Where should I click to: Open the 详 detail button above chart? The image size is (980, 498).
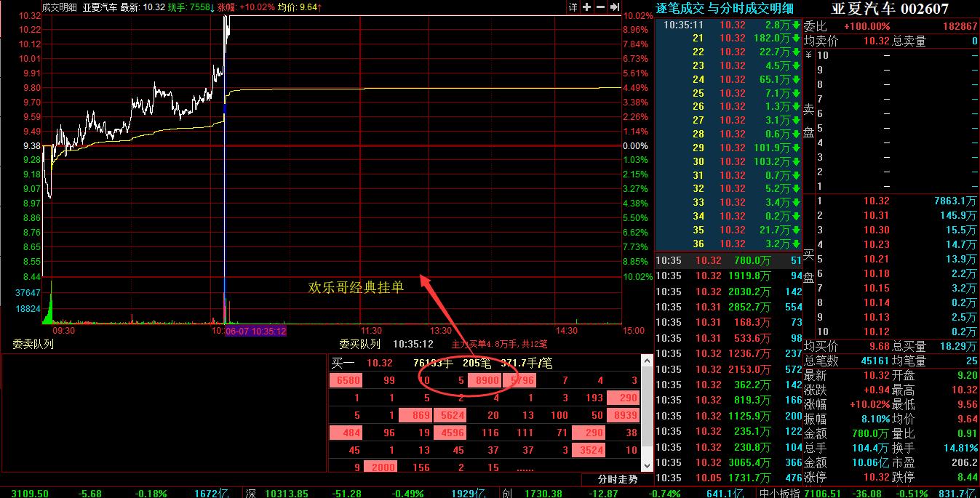coord(573,7)
